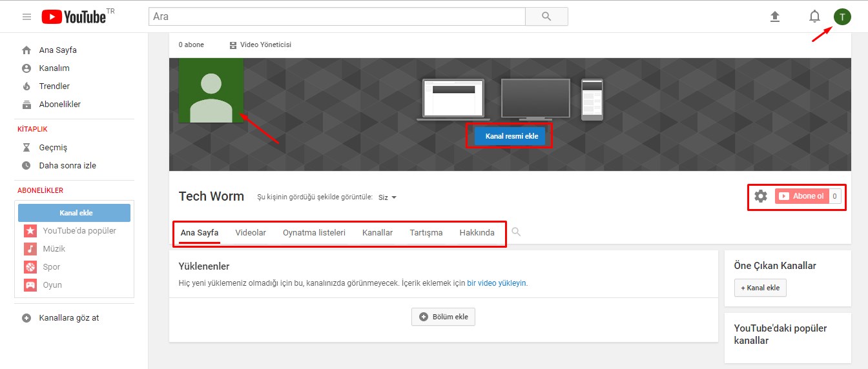This screenshot has height=369, width=868.
Task: Open channel settings gear icon
Action: point(761,196)
